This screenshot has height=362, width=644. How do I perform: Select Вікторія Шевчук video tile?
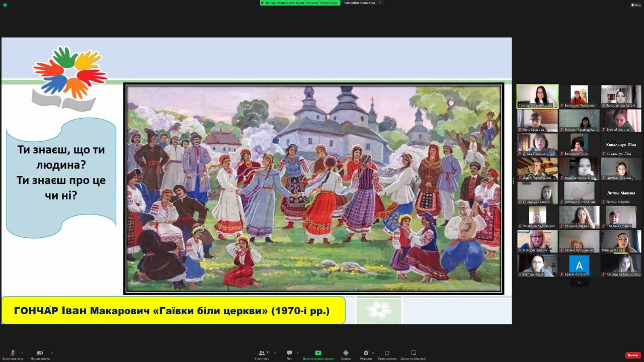tap(537, 241)
